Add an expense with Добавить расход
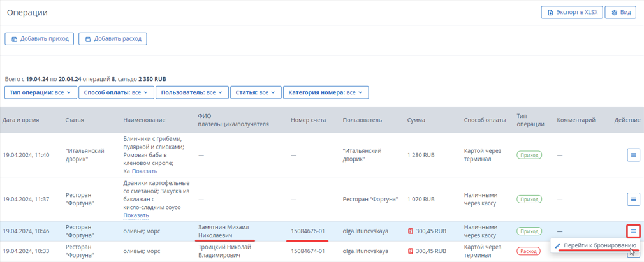 (113, 39)
